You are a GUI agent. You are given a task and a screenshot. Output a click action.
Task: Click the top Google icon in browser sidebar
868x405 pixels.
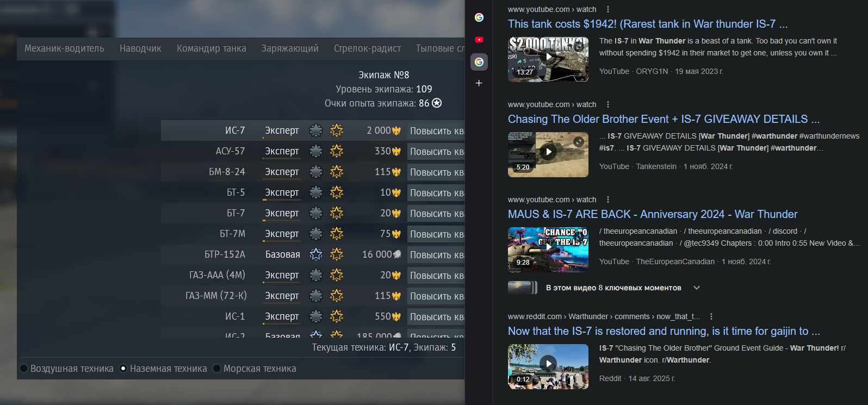click(x=479, y=17)
